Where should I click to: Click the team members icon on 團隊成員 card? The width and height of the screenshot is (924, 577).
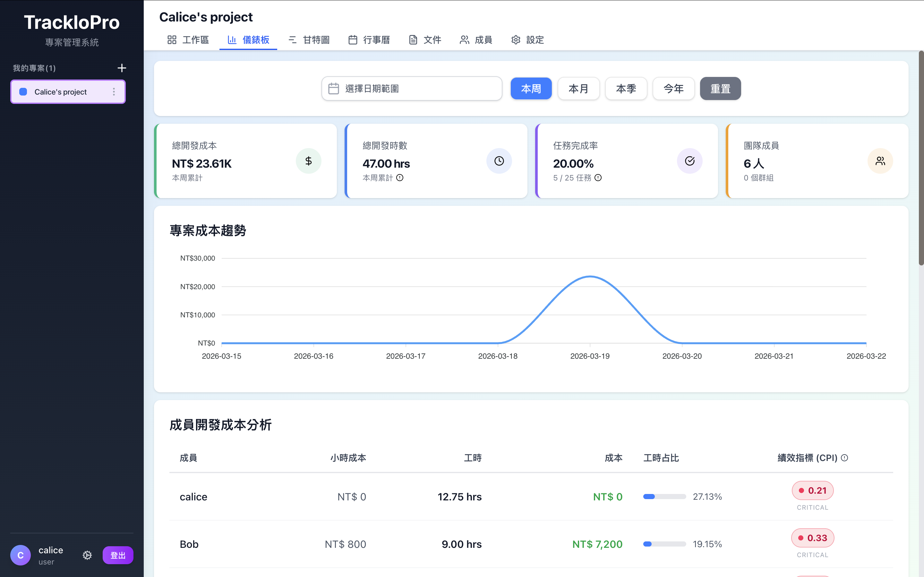pyautogui.click(x=880, y=161)
